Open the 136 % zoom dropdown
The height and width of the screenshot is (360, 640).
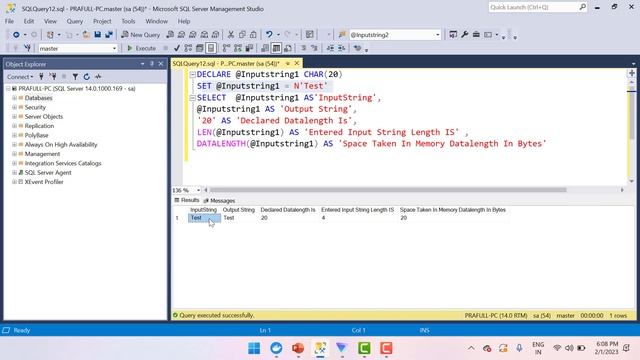coord(198,191)
